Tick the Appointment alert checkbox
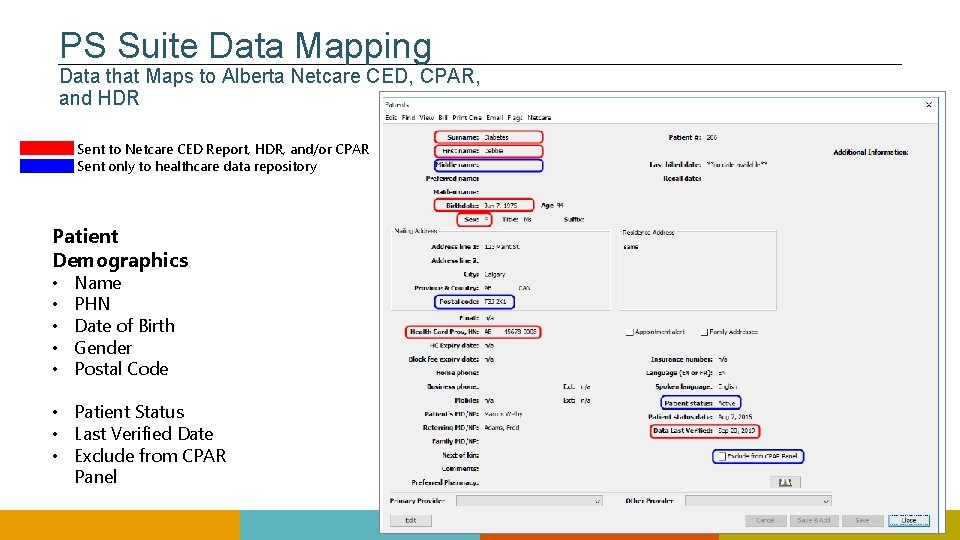This screenshot has width=960, height=540. 629,332
